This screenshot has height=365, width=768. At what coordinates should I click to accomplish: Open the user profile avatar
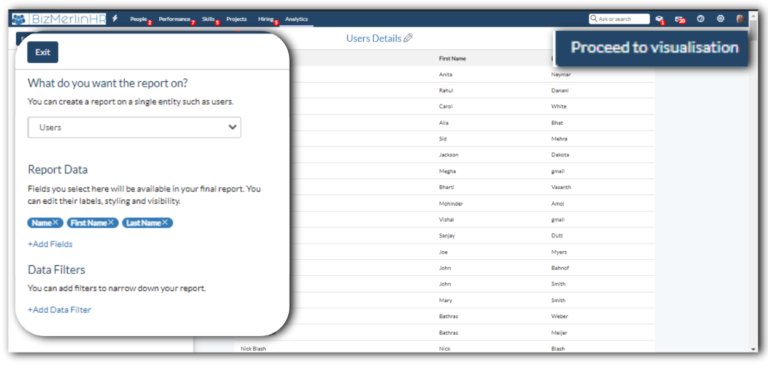740,19
